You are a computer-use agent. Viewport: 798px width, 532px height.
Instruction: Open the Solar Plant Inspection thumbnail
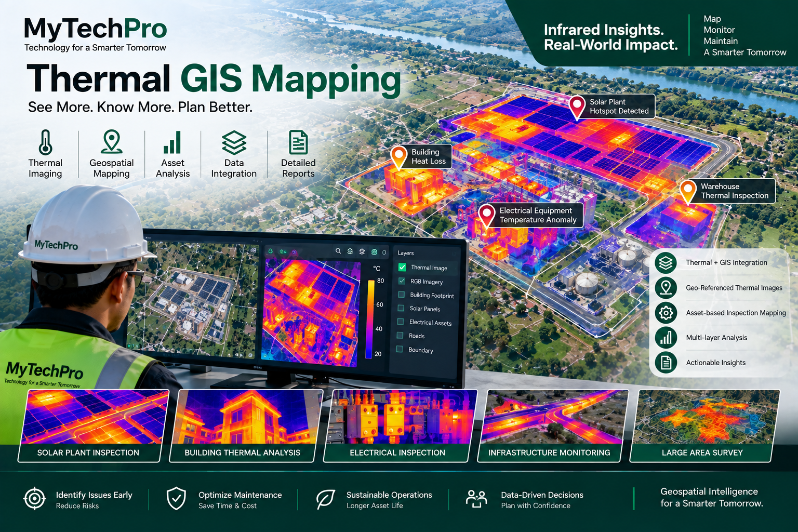[x=95, y=425]
